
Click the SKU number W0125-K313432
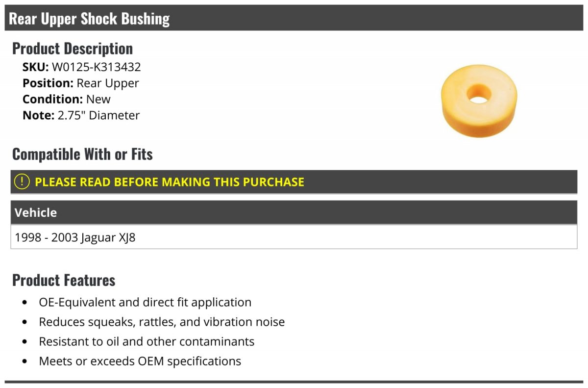pyautogui.click(x=97, y=67)
